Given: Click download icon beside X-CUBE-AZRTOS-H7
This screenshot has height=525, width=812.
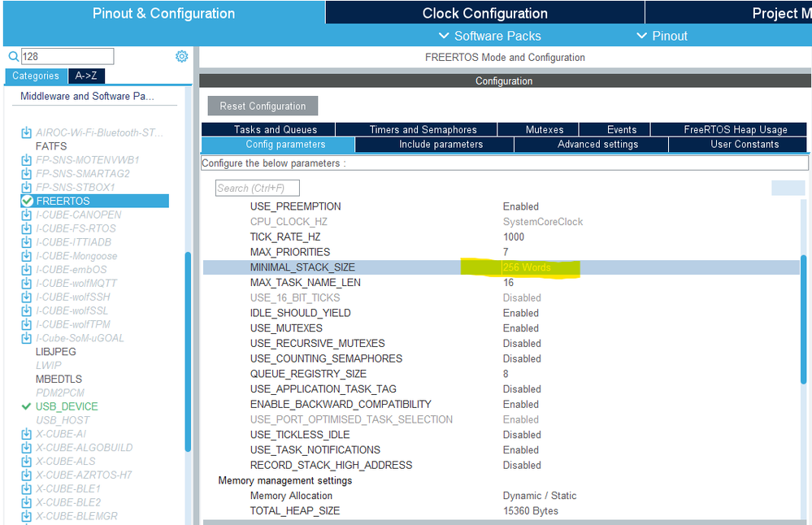Looking at the screenshot, I should click(x=26, y=475).
